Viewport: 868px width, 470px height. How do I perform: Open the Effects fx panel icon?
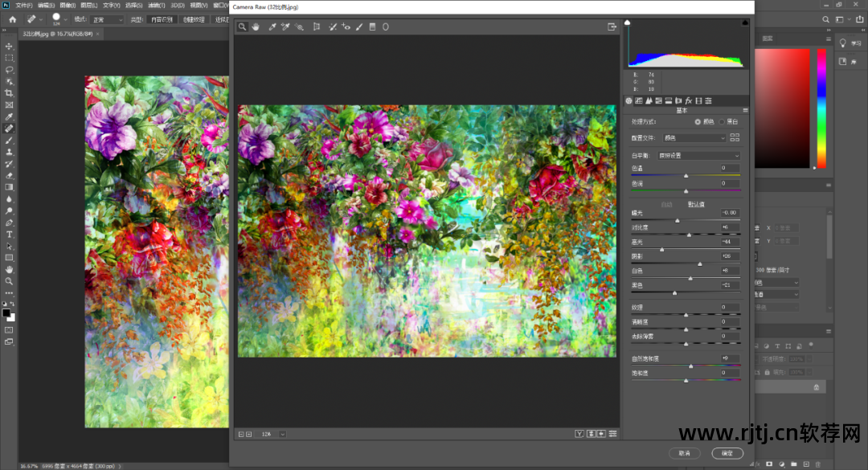click(x=689, y=100)
